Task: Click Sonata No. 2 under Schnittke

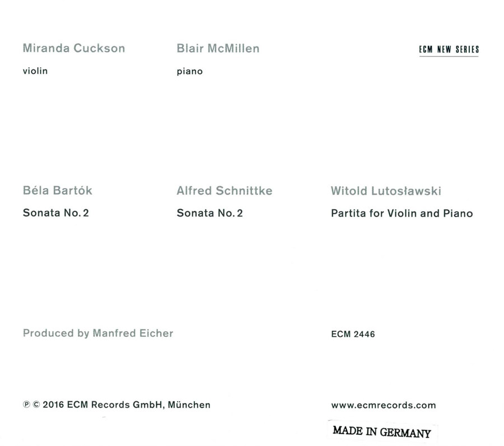Action: coord(210,213)
